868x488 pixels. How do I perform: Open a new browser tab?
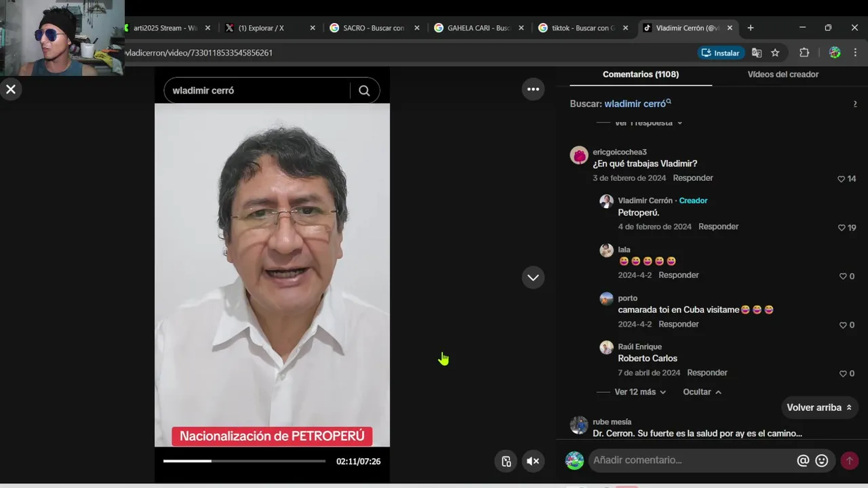(x=751, y=28)
